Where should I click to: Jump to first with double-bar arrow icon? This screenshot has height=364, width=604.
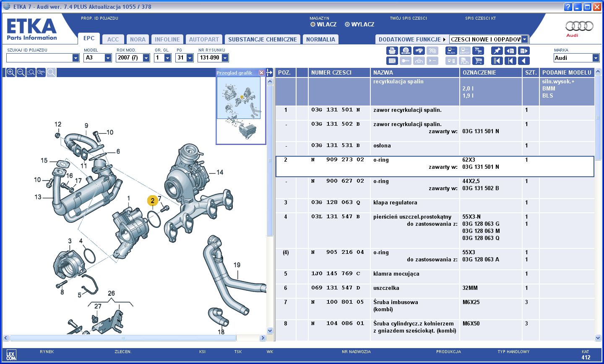tap(497, 61)
